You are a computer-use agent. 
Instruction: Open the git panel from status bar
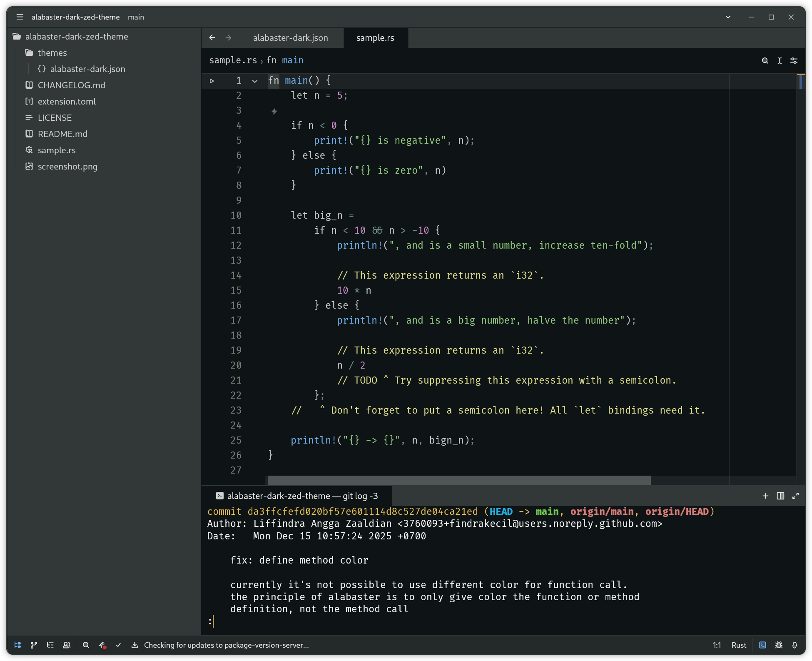[x=34, y=645]
